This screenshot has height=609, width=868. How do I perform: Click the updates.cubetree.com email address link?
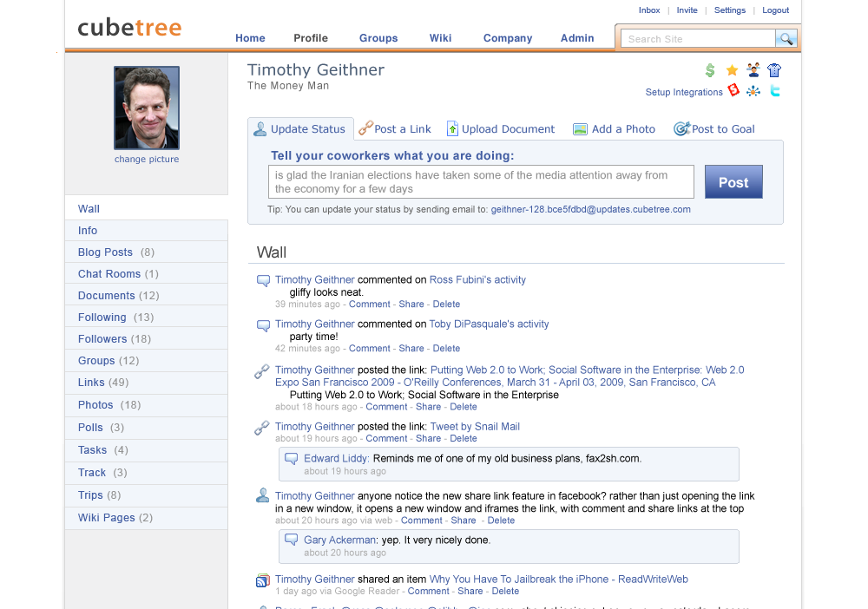[x=590, y=209]
